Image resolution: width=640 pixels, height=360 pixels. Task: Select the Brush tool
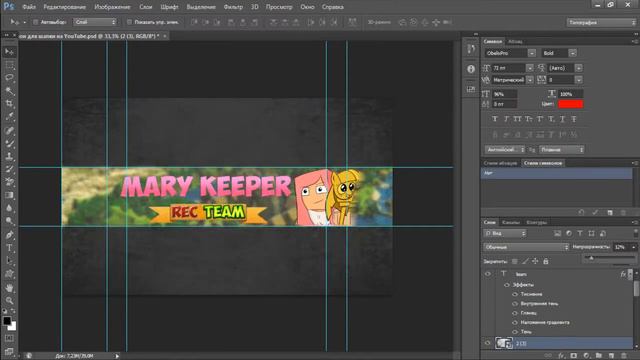pyautogui.click(x=9, y=143)
